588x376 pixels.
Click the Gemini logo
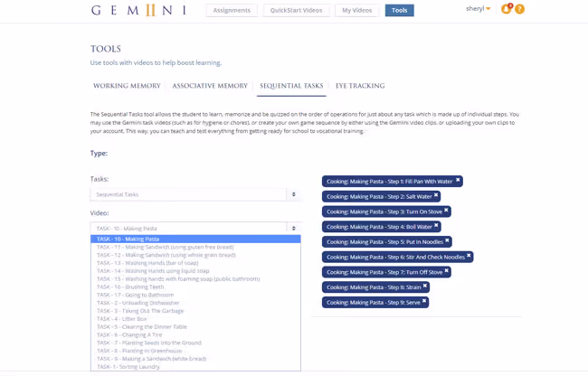coord(138,11)
